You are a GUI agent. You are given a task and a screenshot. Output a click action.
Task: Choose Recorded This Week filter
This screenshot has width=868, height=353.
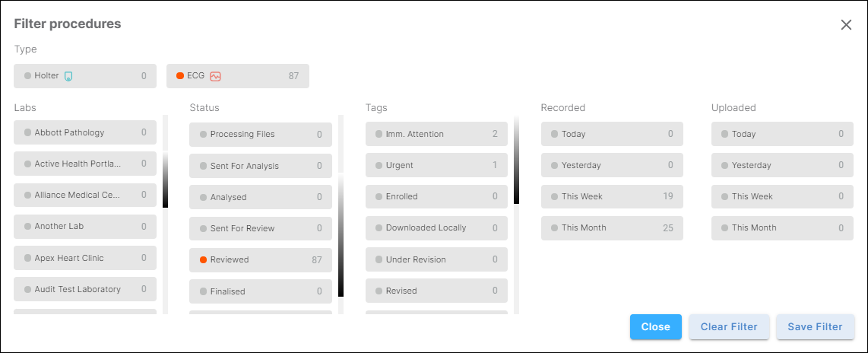tap(612, 196)
